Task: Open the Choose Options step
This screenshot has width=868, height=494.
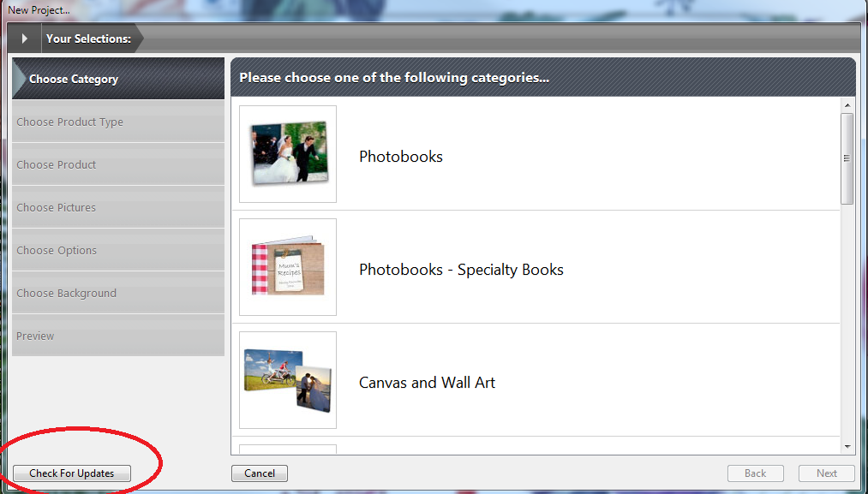Action: coord(118,250)
